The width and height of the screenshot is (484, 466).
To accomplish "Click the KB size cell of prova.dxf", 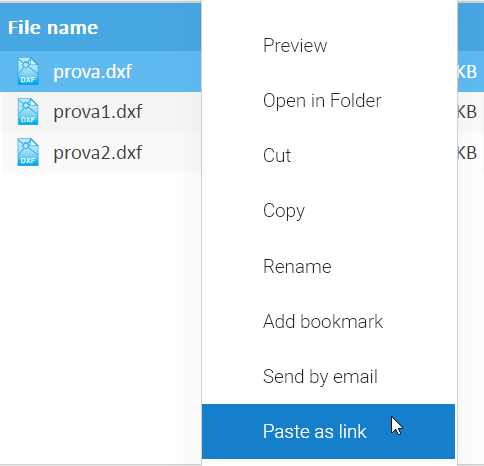I will tap(471, 71).
